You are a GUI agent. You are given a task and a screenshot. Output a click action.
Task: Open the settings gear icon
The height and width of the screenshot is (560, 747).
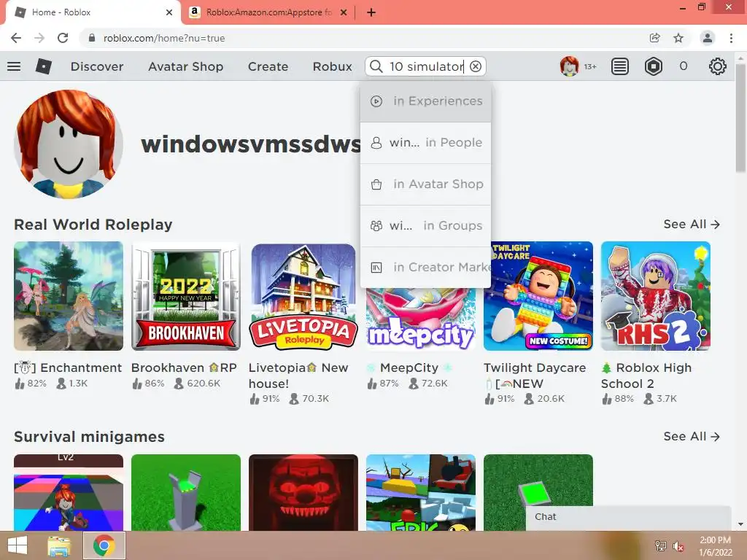pyautogui.click(x=718, y=66)
